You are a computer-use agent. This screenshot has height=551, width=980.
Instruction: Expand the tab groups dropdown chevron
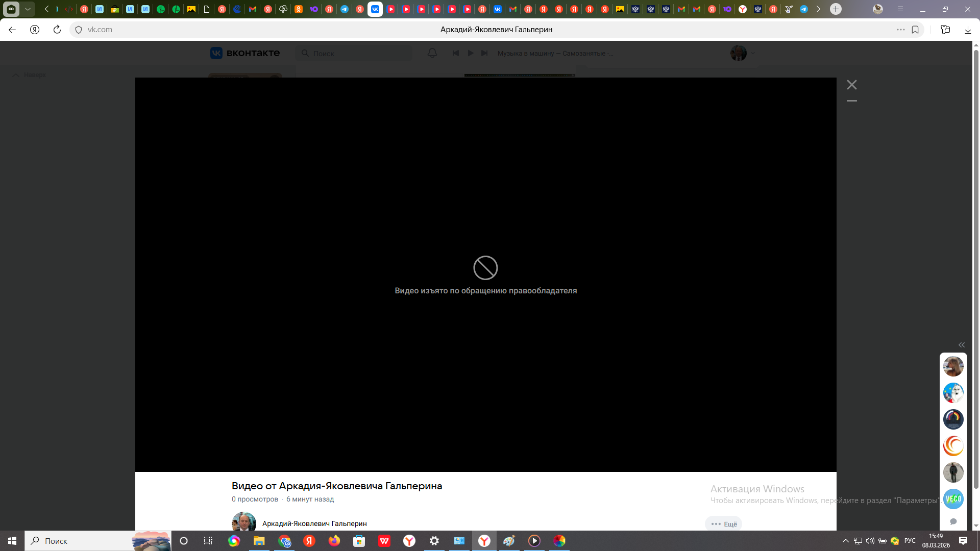28,9
